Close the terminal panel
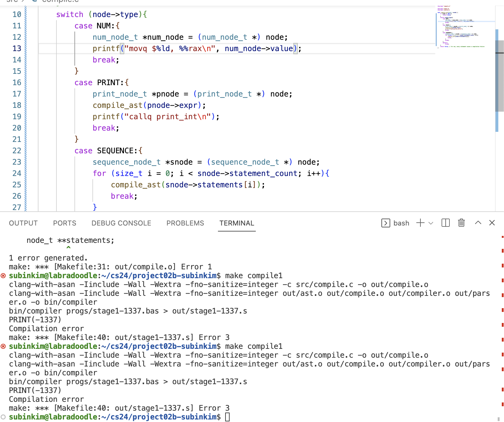 coord(492,223)
